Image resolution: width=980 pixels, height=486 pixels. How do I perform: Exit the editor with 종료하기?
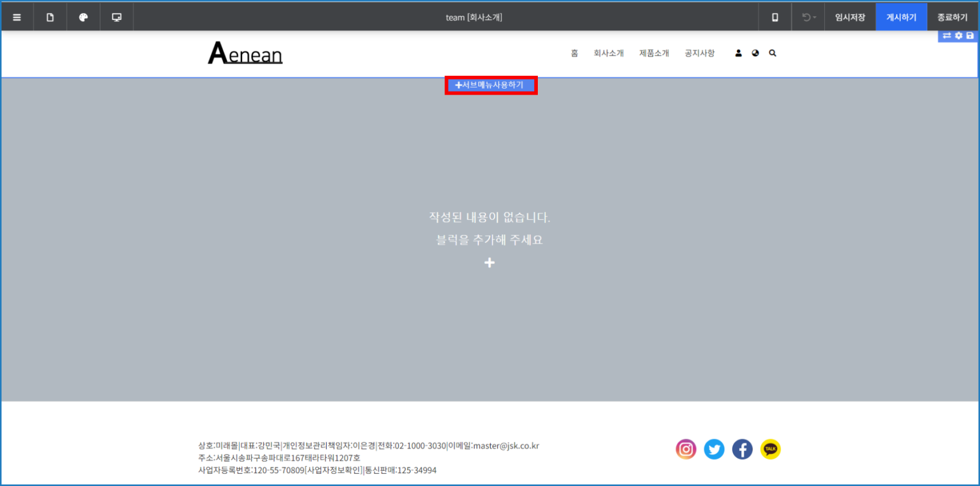[952, 17]
